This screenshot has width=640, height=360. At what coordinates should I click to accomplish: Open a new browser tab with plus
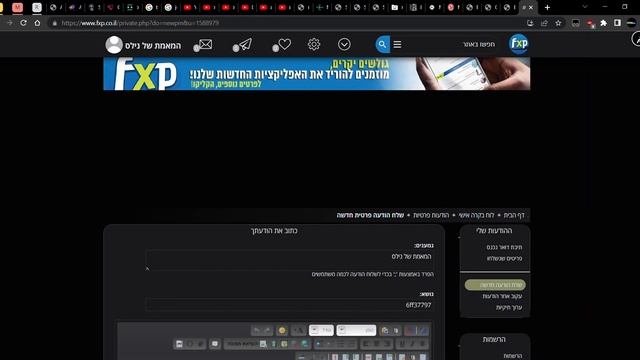[547, 7]
